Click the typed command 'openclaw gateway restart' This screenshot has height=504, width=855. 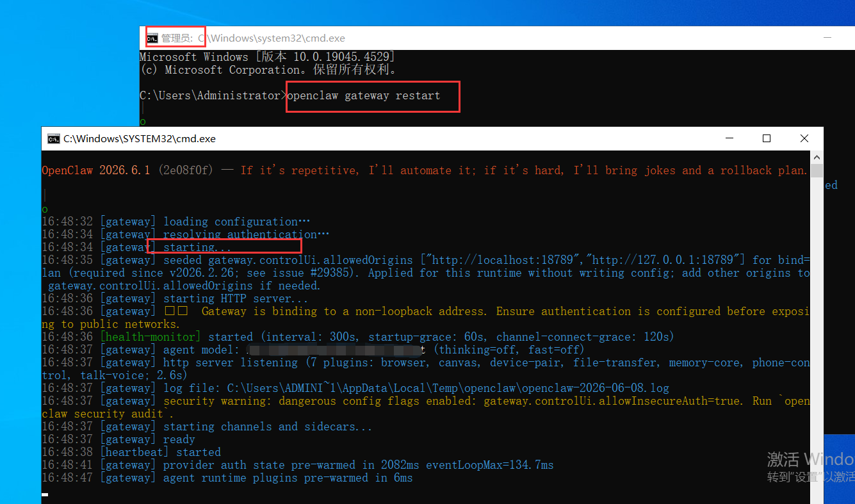(364, 96)
